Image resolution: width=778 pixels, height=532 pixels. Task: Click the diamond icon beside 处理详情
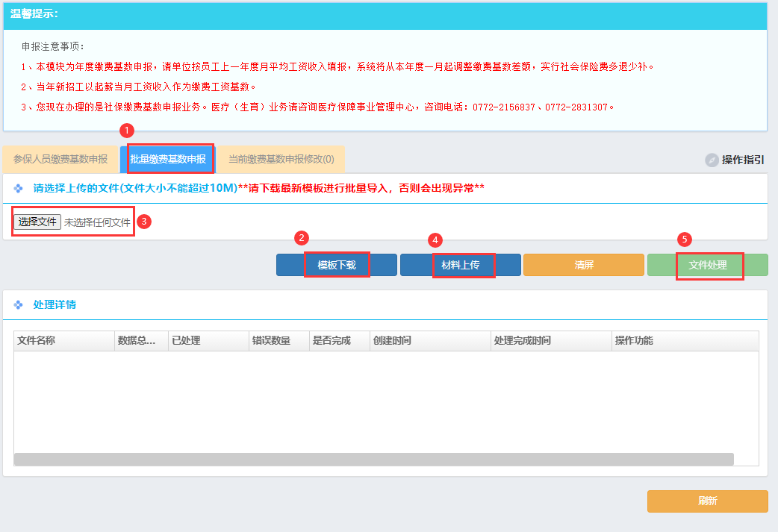(19, 305)
